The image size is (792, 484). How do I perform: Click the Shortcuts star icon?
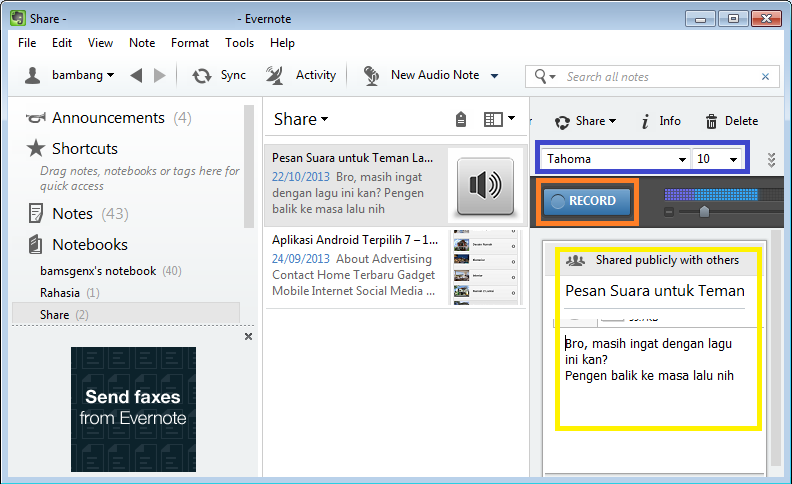click(36, 149)
